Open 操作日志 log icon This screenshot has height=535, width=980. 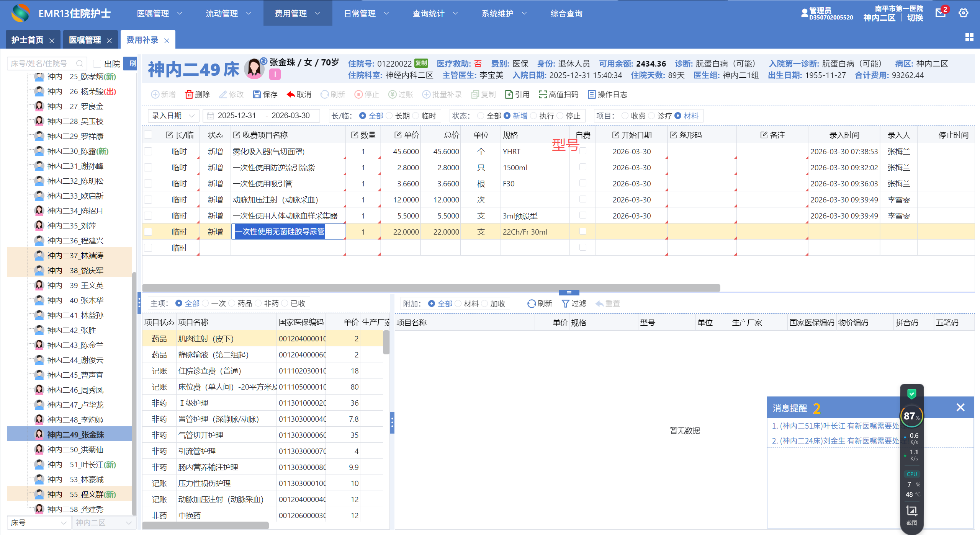coord(591,95)
